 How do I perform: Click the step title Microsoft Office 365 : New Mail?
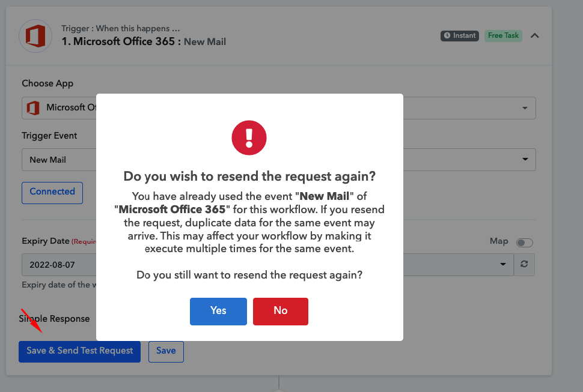point(144,41)
